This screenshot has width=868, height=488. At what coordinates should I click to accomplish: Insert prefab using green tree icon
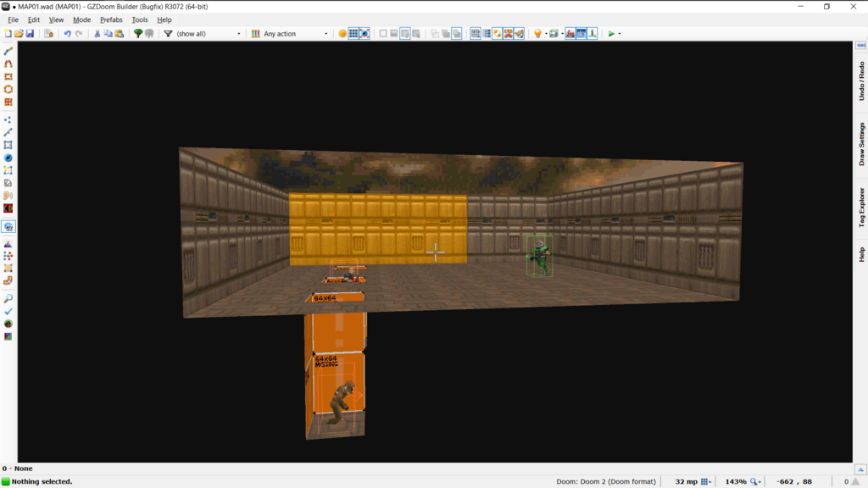pos(138,34)
